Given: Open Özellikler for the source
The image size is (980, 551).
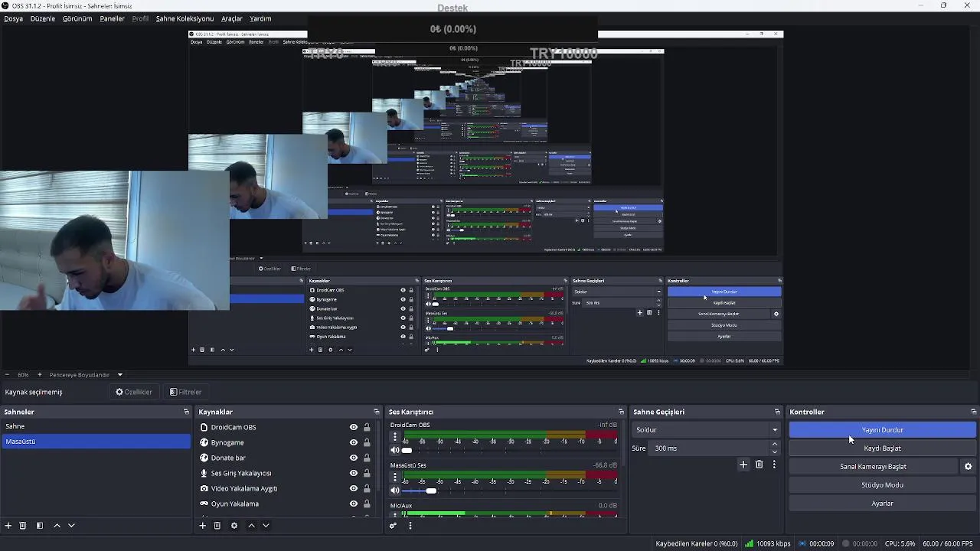Looking at the screenshot, I should 134,392.
